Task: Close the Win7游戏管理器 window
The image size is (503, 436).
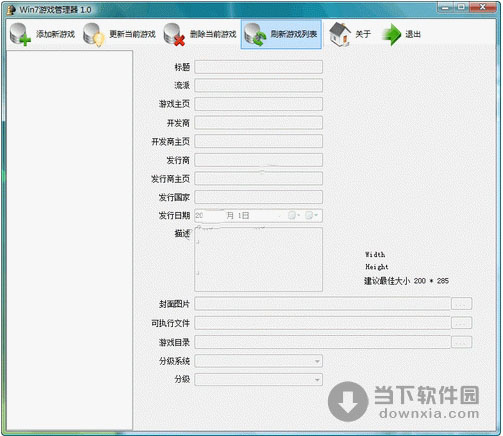Action: (482, 7)
